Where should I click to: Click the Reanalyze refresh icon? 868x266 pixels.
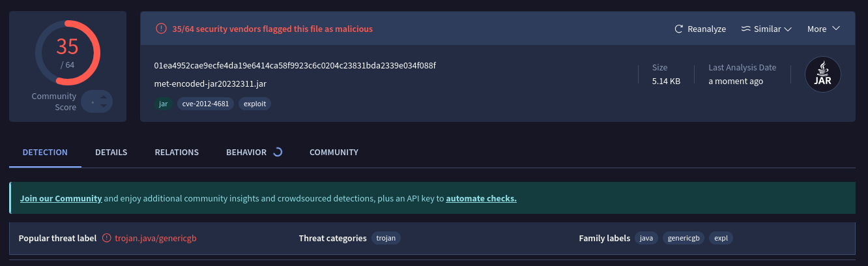[678, 29]
